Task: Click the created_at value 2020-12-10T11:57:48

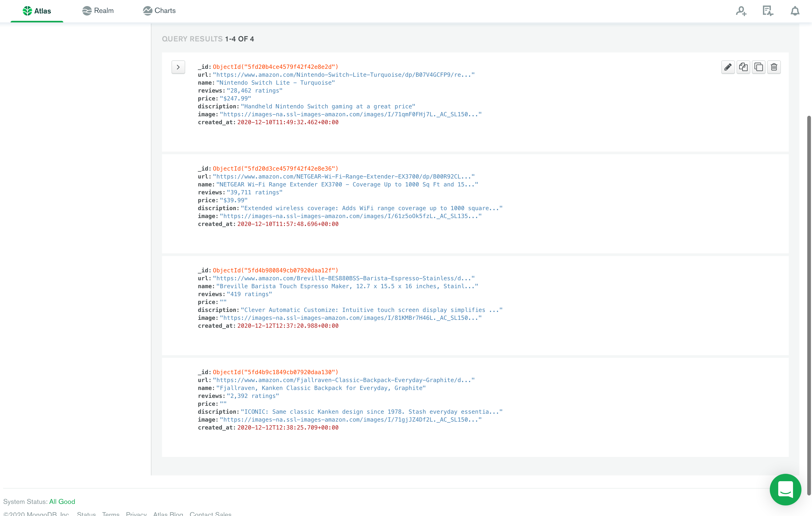Action: point(288,224)
